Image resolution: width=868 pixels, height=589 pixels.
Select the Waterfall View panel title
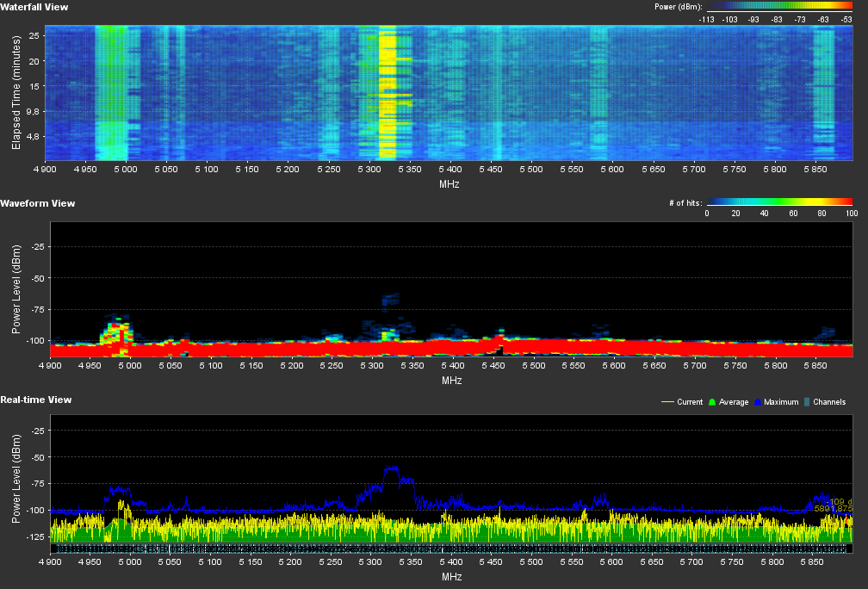click(x=34, y=7)
